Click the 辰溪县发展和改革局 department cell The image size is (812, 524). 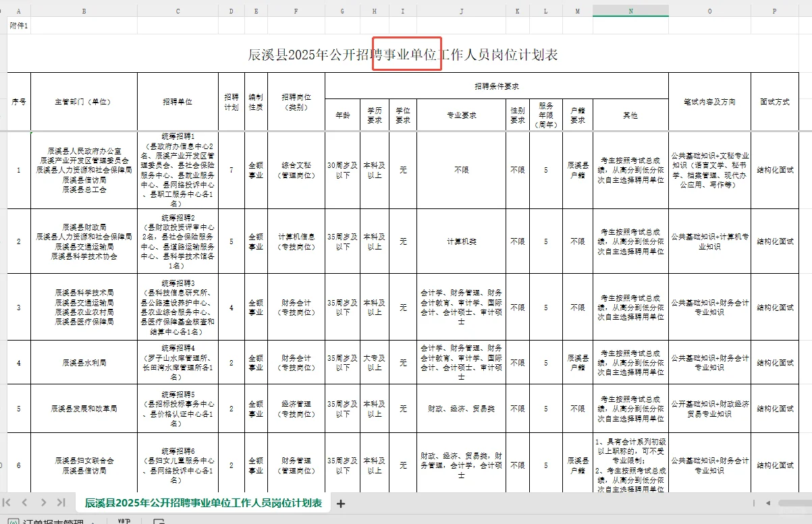tap(84, 409)
